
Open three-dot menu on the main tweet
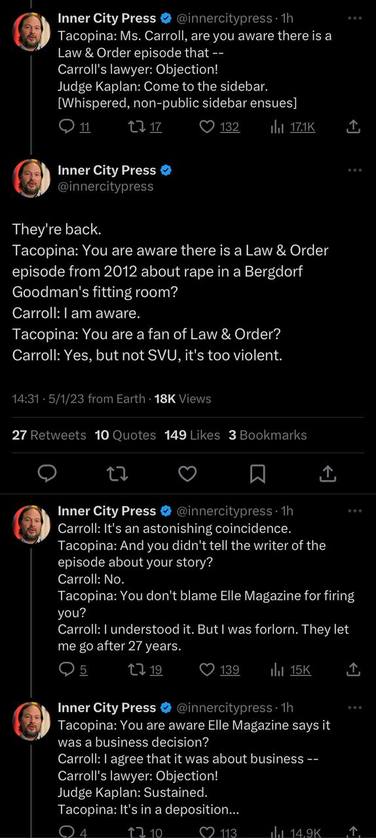(x=355, y=170)
